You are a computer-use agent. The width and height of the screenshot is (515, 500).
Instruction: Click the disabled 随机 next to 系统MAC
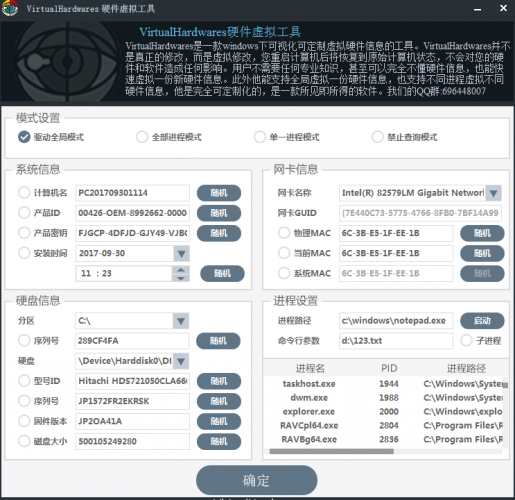482,274
